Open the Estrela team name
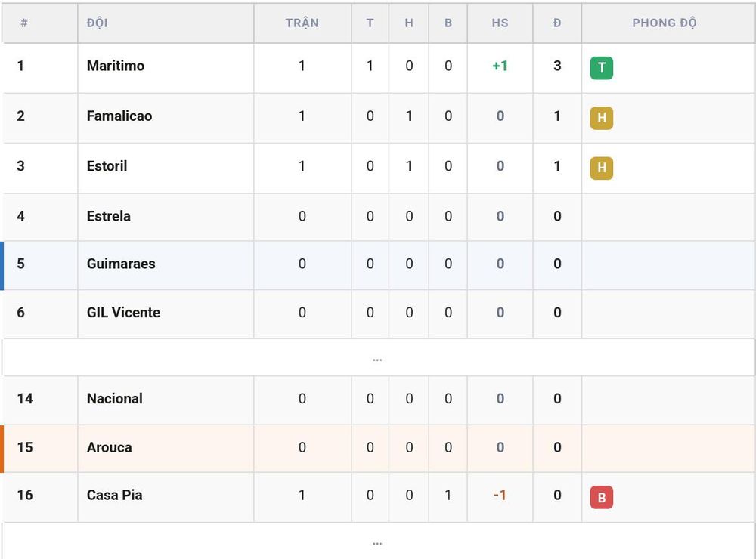 point(108,216)
